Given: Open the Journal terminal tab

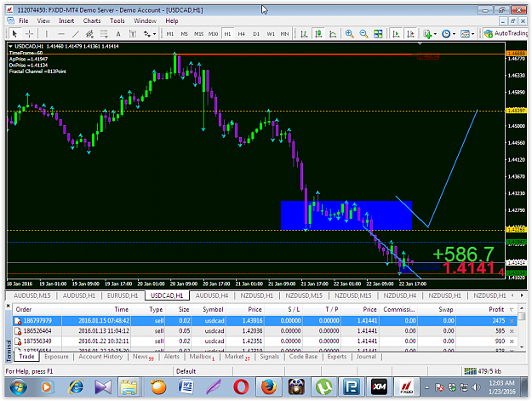Looking at the screenshot, I should 366,357.
